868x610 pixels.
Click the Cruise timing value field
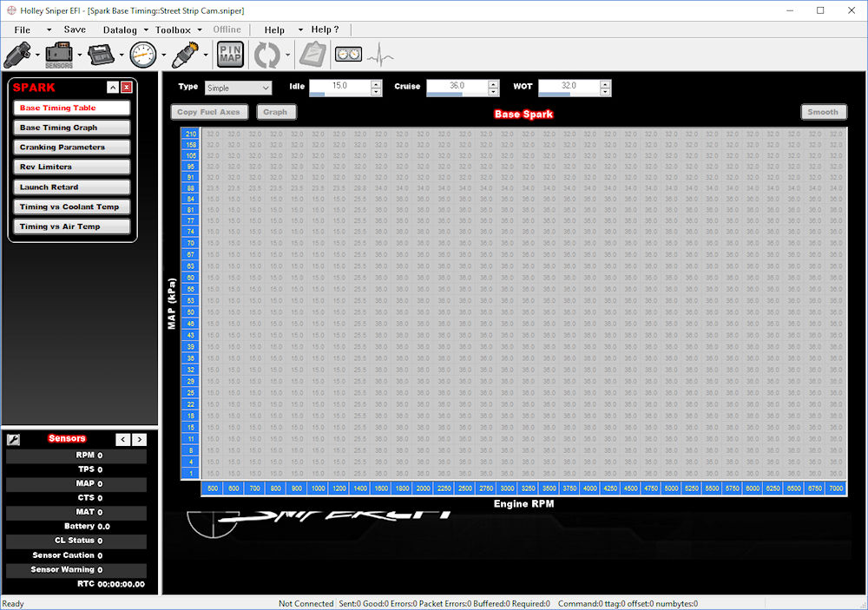pos(457,88)
